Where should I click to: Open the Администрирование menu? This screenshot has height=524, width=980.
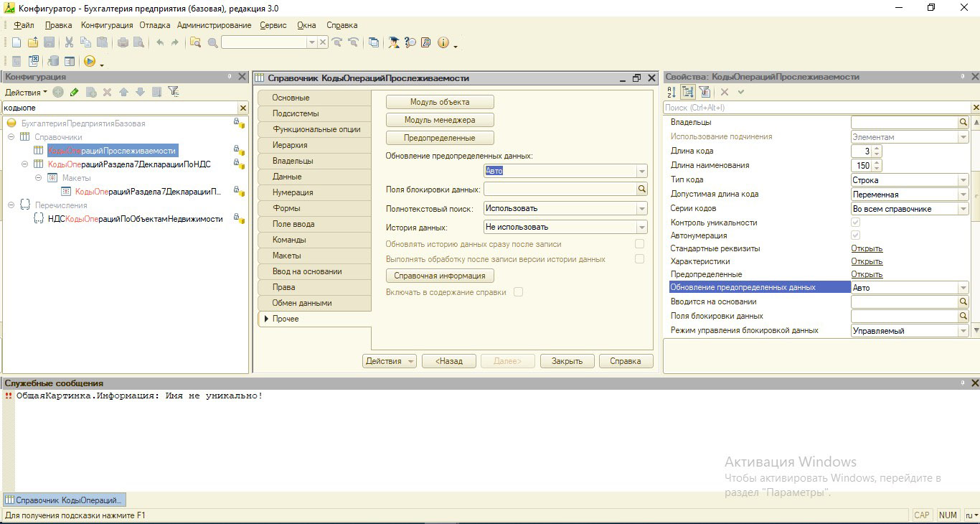tap(215, 25)
